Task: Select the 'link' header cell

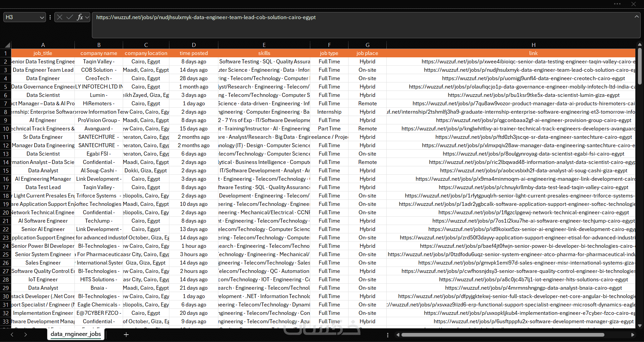Action: coord(511,53)
